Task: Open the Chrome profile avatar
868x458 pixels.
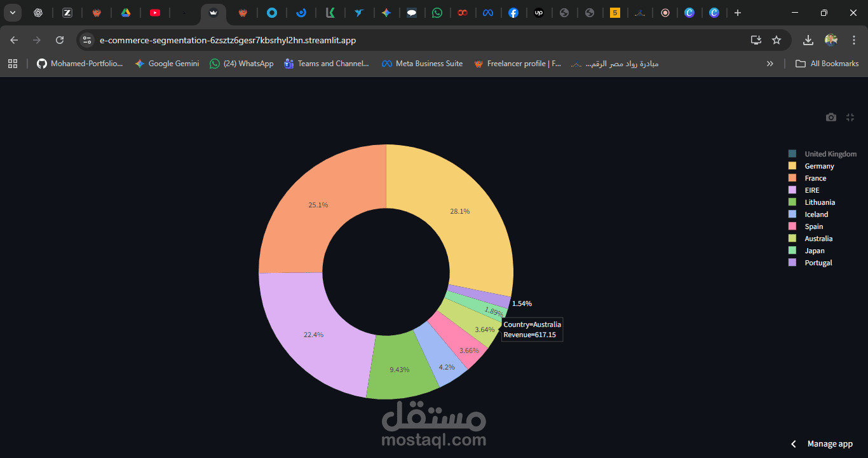Action: pyautogui.click(x=831, y=40)
